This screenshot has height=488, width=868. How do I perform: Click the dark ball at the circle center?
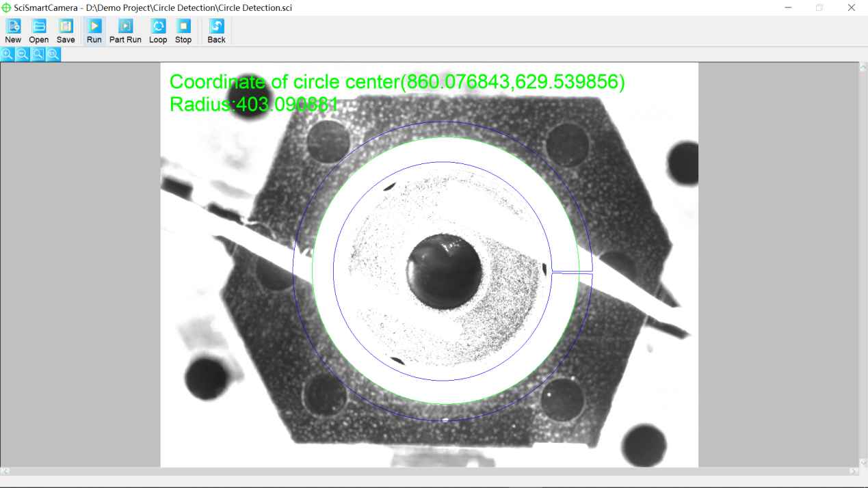[444, 271]
